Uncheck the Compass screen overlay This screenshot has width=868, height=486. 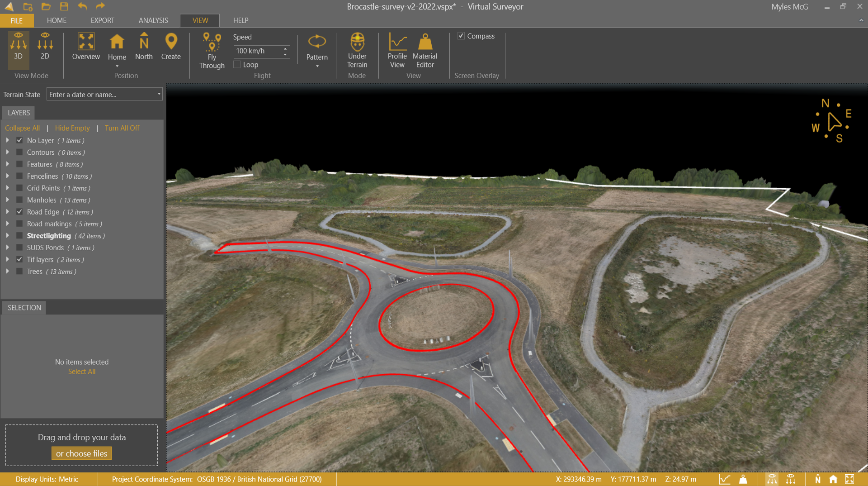point(461,36)
